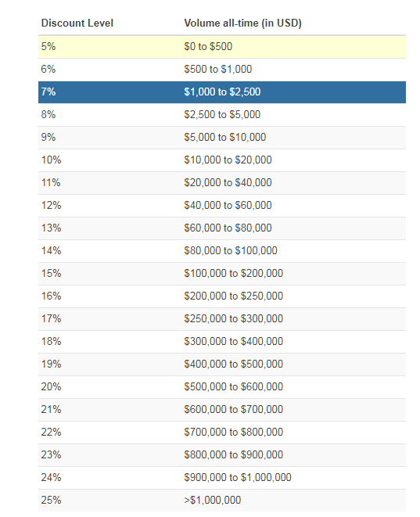Click the highlighted 7% discount row
Viewport: 420px width, 517px height.
[x=222, y=92]
